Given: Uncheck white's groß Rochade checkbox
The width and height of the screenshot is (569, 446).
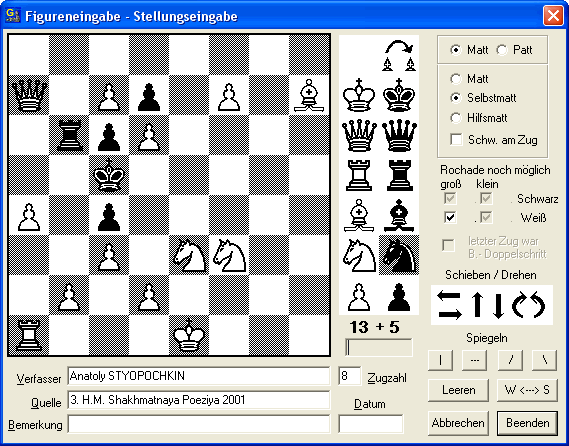Looking at the screenshot, I should point(450,218).
